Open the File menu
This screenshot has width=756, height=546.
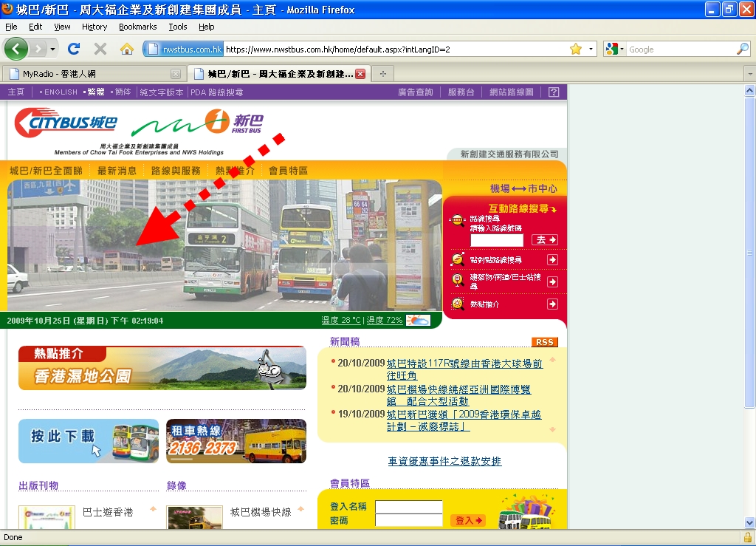11,27
